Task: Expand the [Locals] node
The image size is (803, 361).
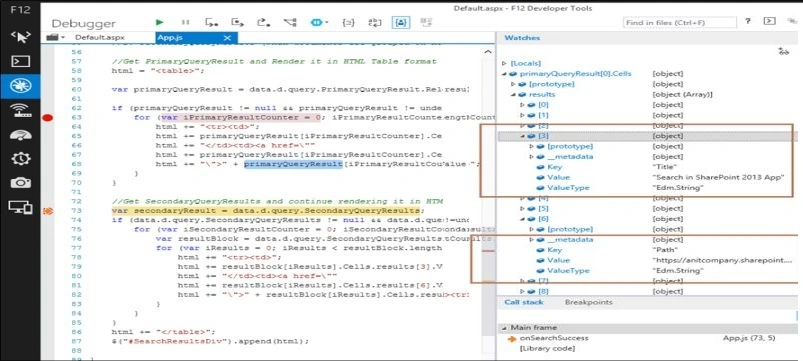Action: (x=504, y=63)
